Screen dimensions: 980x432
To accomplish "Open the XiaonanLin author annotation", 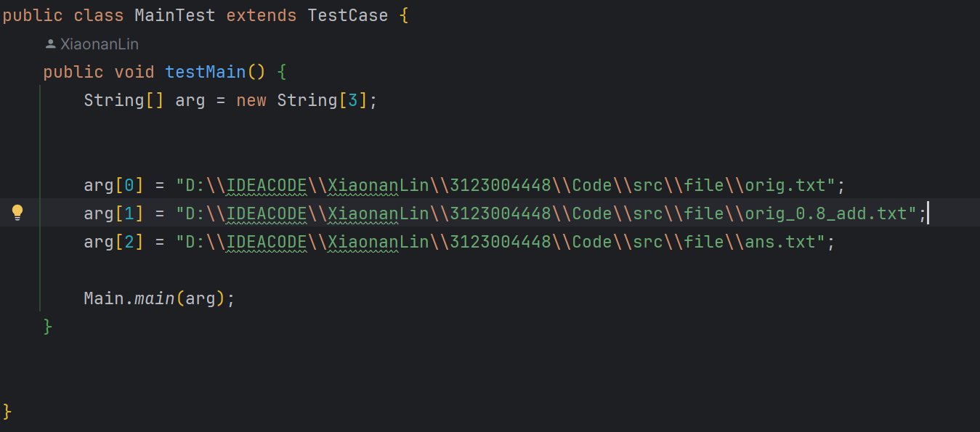I will pos(99,44).
